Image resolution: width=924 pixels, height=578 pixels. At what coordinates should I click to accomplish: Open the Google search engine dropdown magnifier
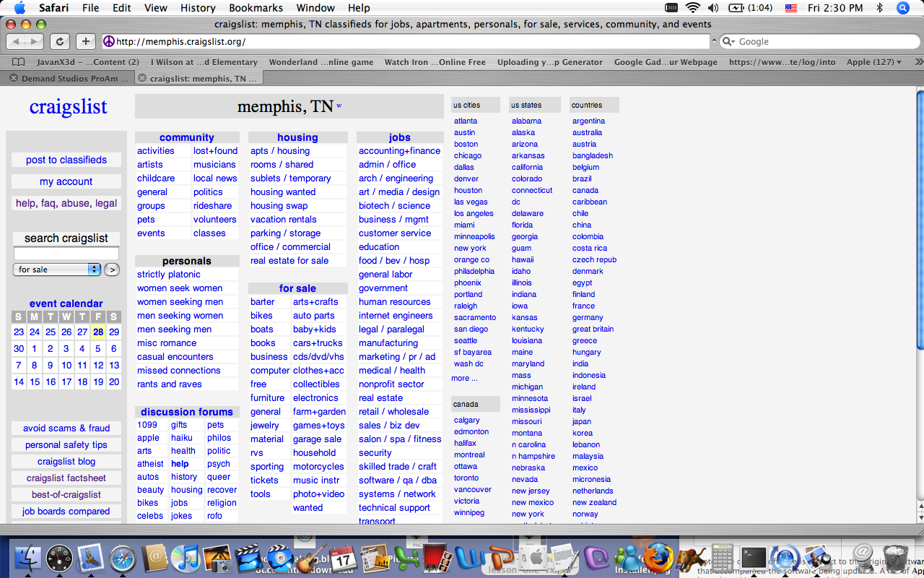coord(729,41)
